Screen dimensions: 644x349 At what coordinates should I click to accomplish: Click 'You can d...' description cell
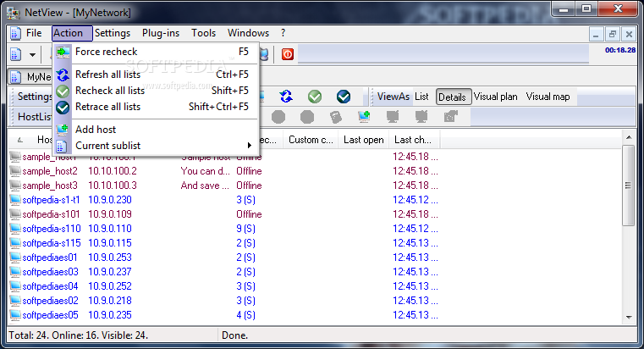coord(205,171)
